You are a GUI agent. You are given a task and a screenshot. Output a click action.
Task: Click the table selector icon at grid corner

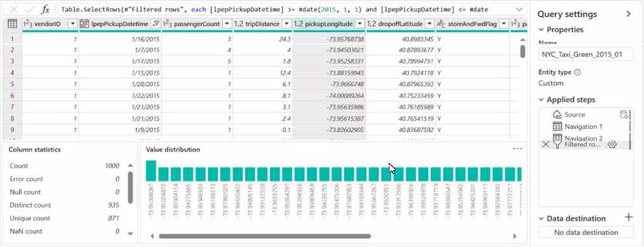(13, 24)
